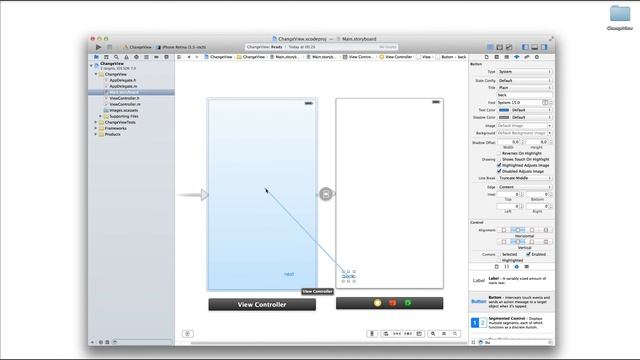Click the 'next' button on the first scene

[289, 274]
